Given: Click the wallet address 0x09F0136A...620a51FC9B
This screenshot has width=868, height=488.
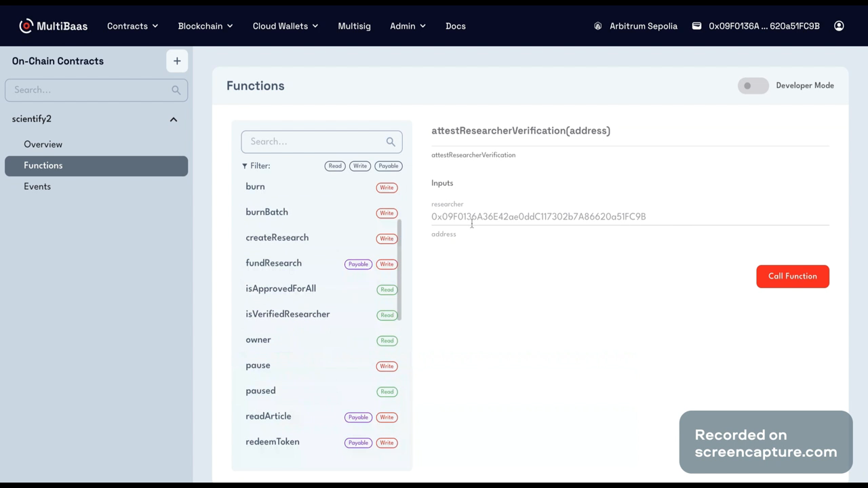Looking at the screenshot, I should point(764,26).
